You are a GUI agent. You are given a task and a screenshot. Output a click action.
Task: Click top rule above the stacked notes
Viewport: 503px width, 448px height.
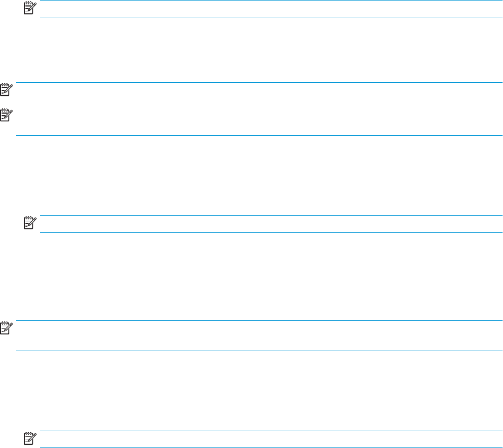(259, 82)
